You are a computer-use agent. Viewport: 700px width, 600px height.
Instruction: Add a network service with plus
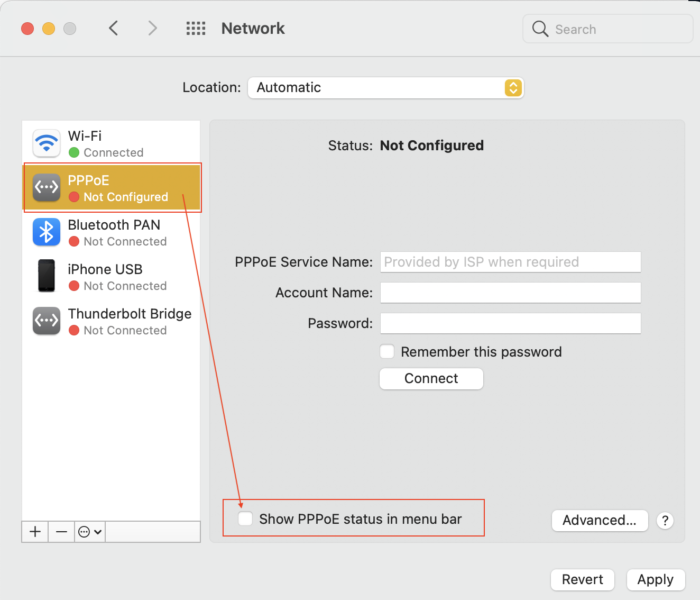pos(35,532)
